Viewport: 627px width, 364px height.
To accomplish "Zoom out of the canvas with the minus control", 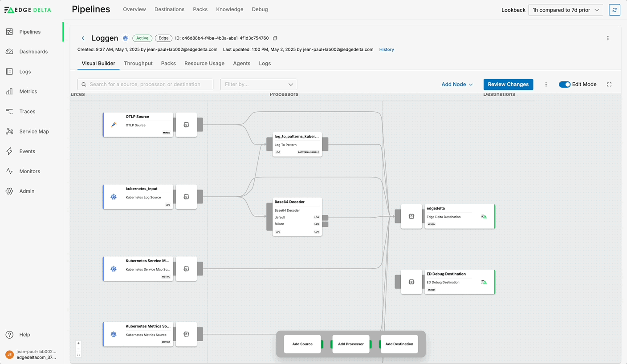I will [x=78, y=349].
